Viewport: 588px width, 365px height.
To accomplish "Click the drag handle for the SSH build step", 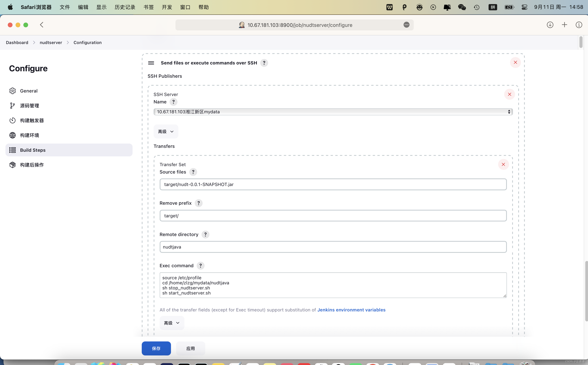I will click(151, 63).
